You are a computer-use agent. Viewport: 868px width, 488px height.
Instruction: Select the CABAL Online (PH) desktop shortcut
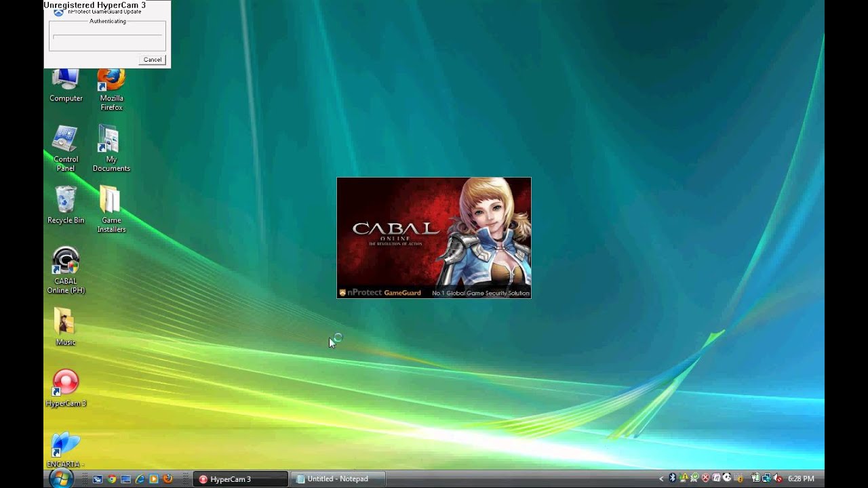click(x=66, y=270)
